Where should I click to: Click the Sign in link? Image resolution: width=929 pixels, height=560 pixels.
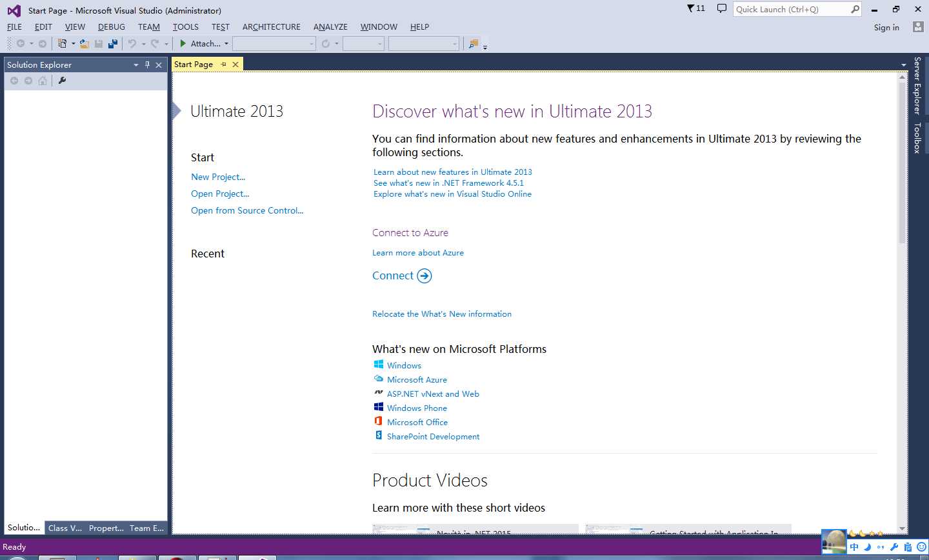pyautogui.click(x=886, y=27)
